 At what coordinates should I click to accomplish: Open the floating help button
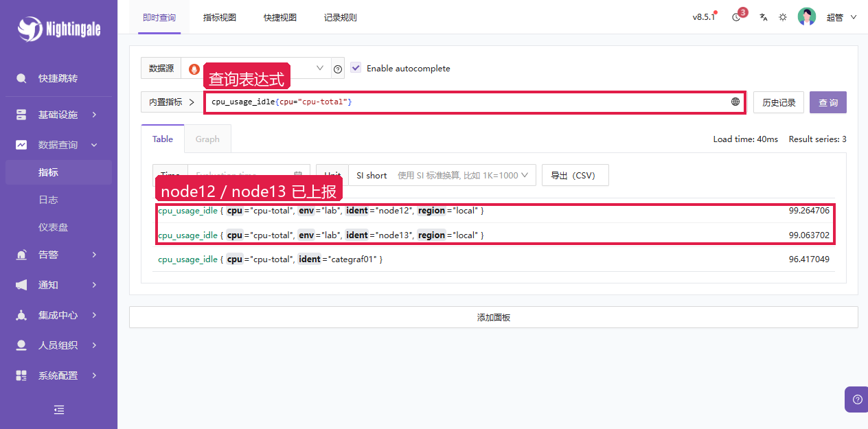pos(856,399)
